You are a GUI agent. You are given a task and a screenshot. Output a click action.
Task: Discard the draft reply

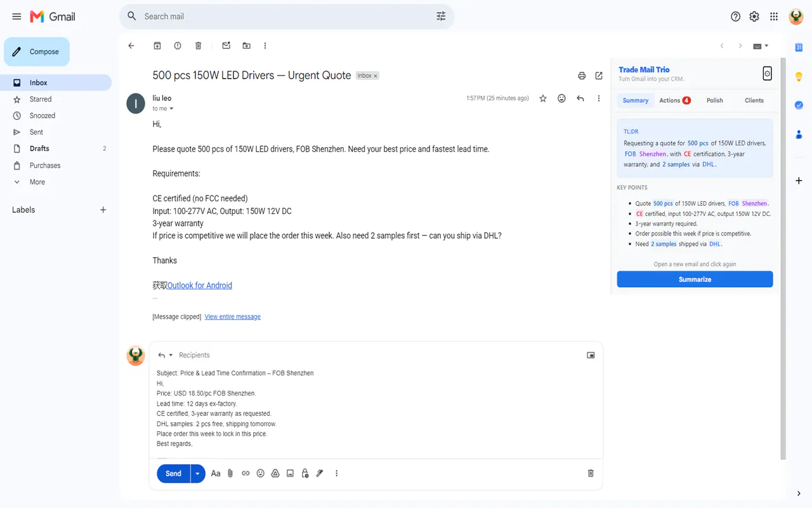[x=591, y=474]
